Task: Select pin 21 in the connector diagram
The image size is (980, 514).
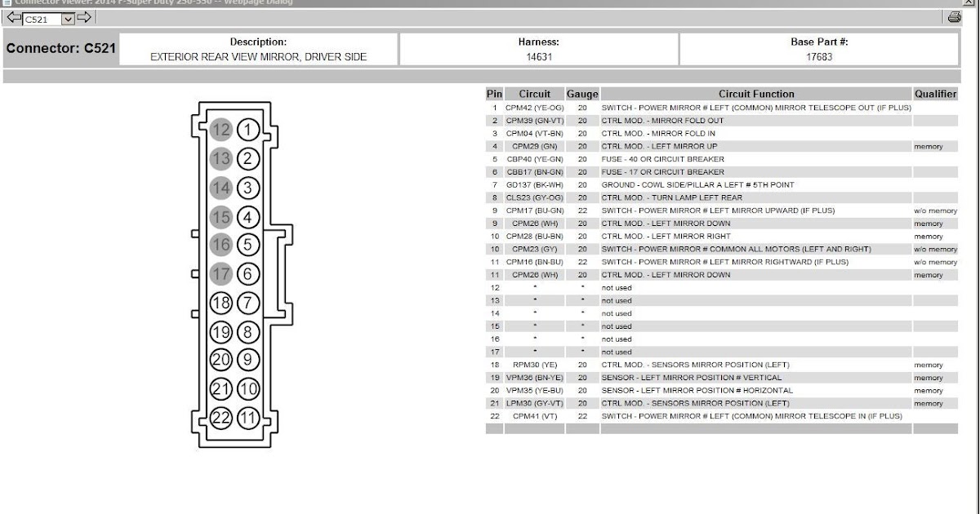Action: point(221,389)
